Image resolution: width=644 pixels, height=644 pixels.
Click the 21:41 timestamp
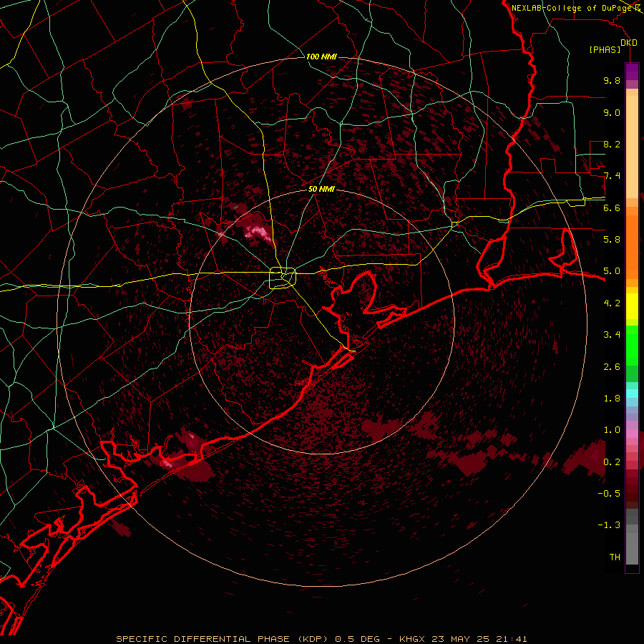pos(510,639)
